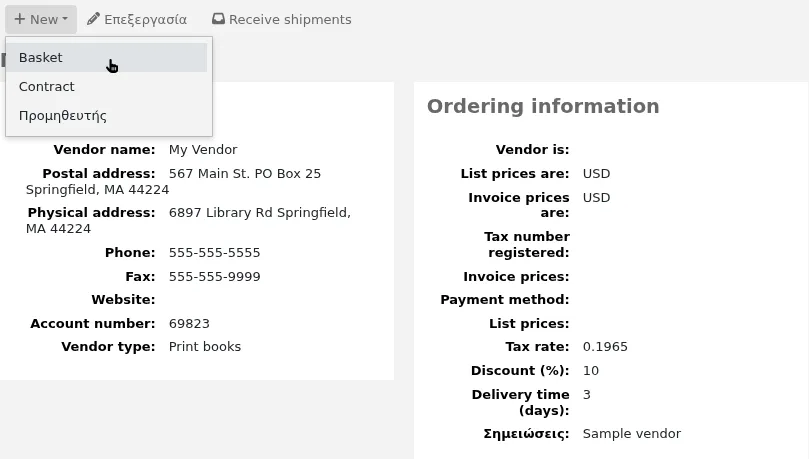Click the Payment method label
The height and width of the screenshot is (459, 809).
pyautogui.click(x=505, y=300)
